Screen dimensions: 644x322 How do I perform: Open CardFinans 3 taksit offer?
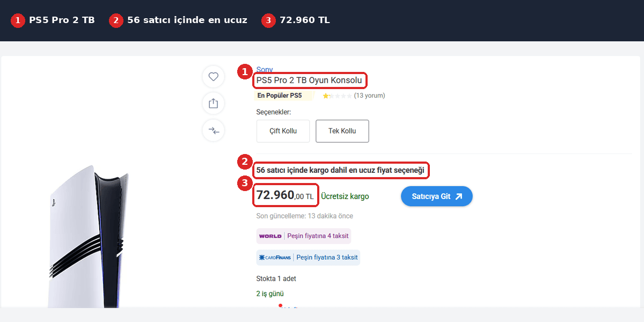[308, 258]
